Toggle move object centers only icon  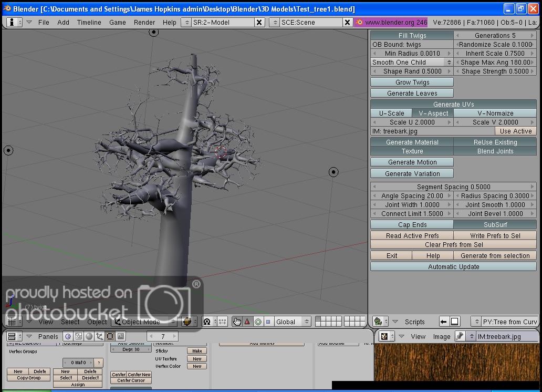[x=222, y=322]
